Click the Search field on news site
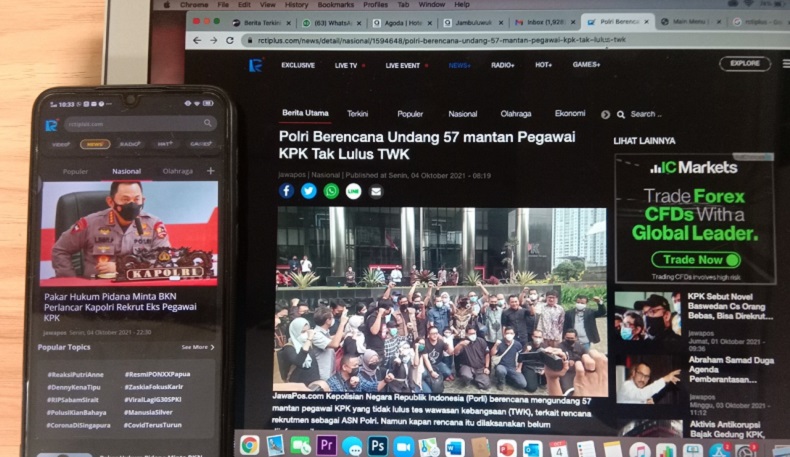790x457 pixels. click(x=646, y=114)
